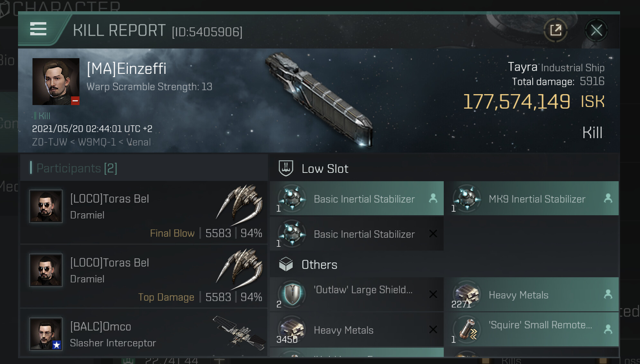Click the Others cube icon

pos(286,264)
